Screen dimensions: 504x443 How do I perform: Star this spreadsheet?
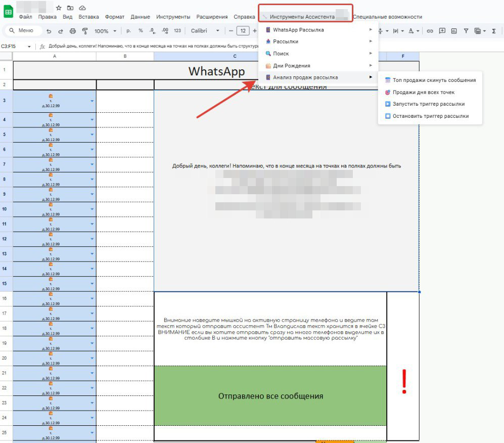[59, 8]
